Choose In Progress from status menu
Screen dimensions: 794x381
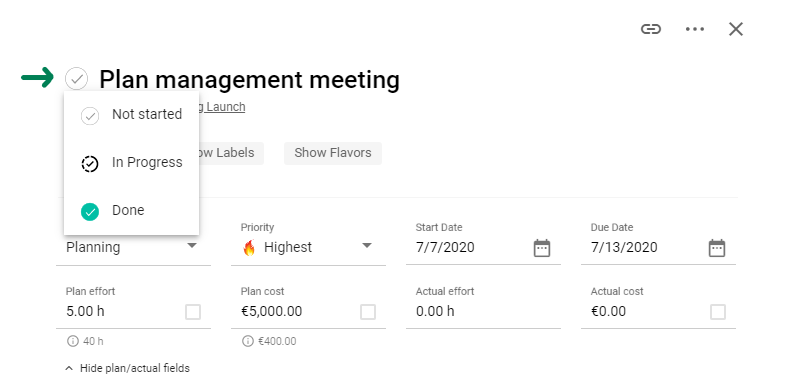132,163
